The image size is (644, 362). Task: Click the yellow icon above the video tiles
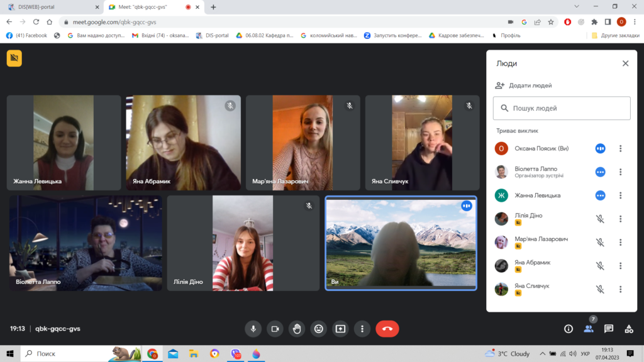coord(14,58)
